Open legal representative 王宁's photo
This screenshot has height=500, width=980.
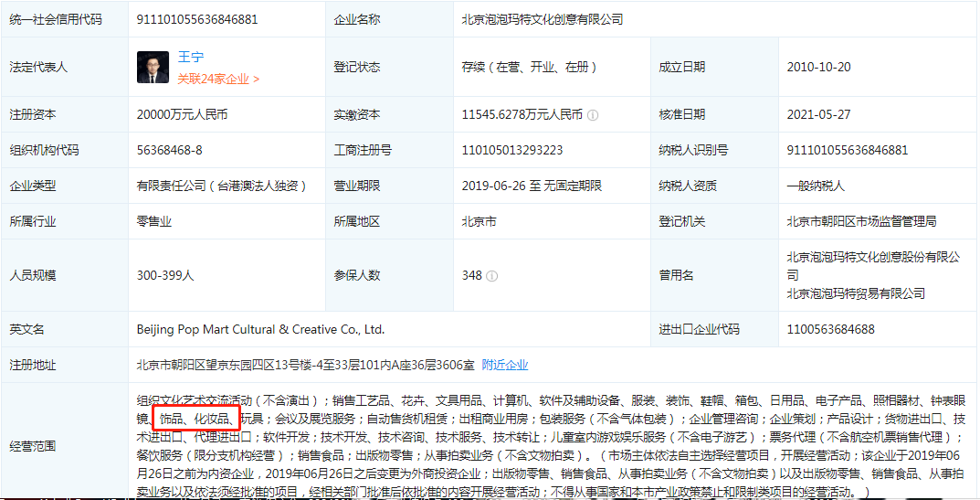153,67
